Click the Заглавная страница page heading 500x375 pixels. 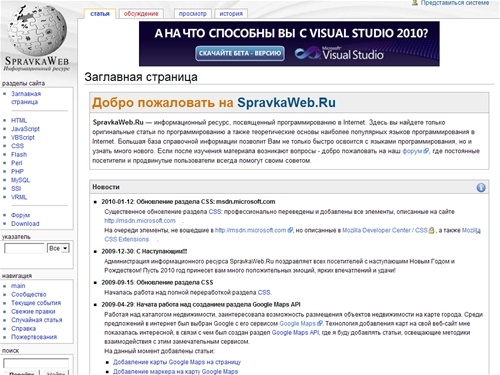[141, 77]
